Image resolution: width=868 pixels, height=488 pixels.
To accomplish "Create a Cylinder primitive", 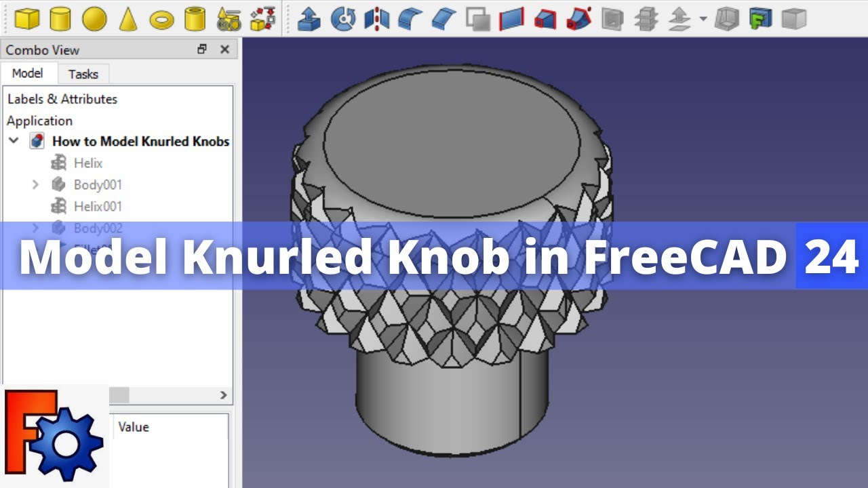I will (x=60, y=18).
